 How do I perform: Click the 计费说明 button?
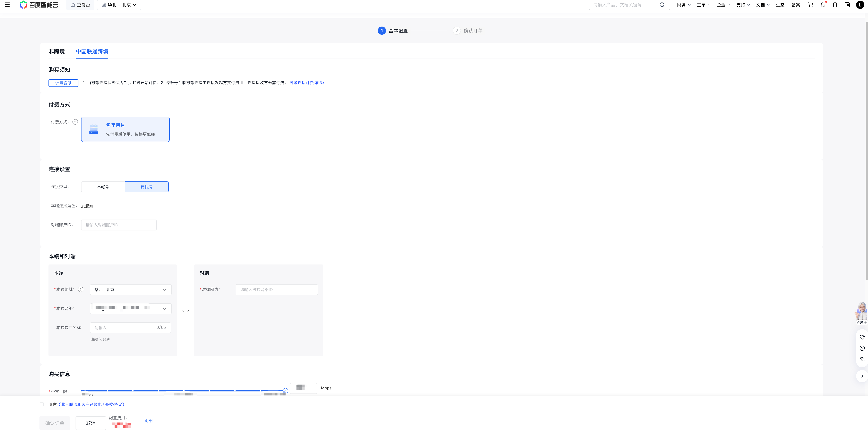(63, 83)
